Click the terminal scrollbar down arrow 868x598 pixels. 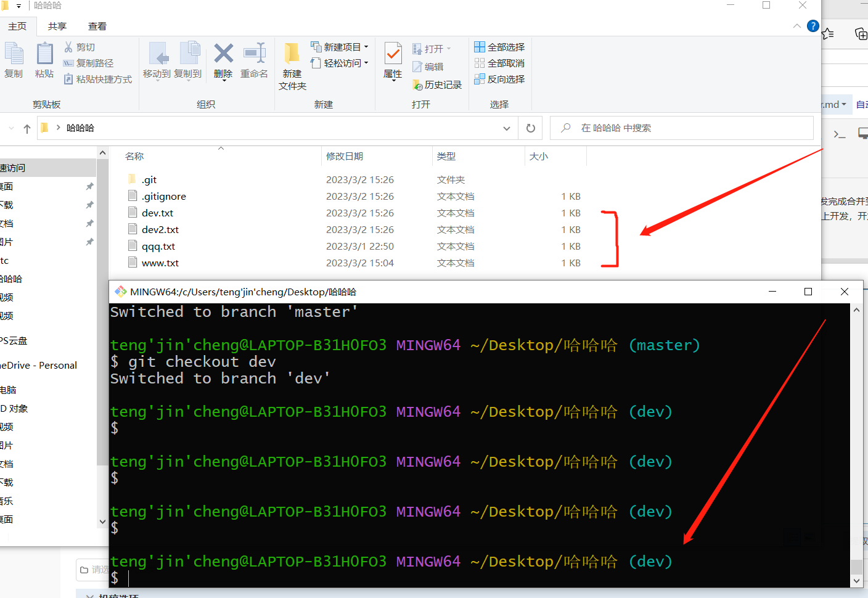[x=856, y=581]
